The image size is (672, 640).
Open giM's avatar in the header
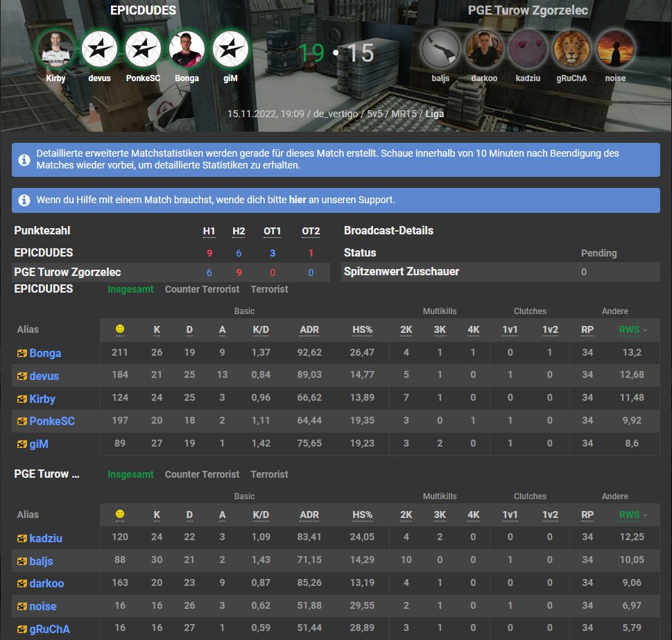pos(230,49)
